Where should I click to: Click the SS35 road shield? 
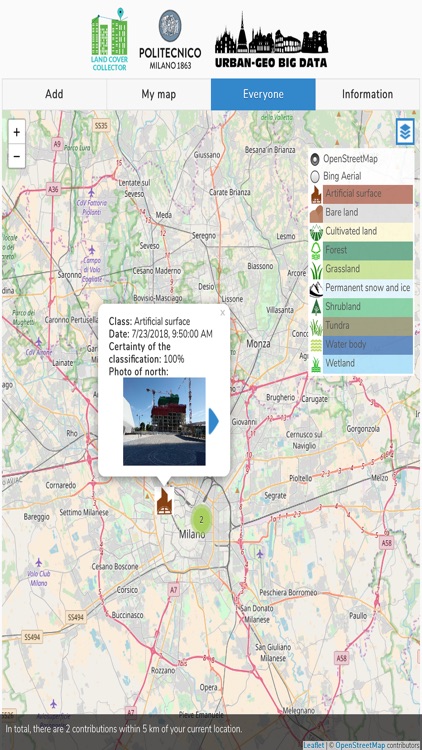click(101, 126)
